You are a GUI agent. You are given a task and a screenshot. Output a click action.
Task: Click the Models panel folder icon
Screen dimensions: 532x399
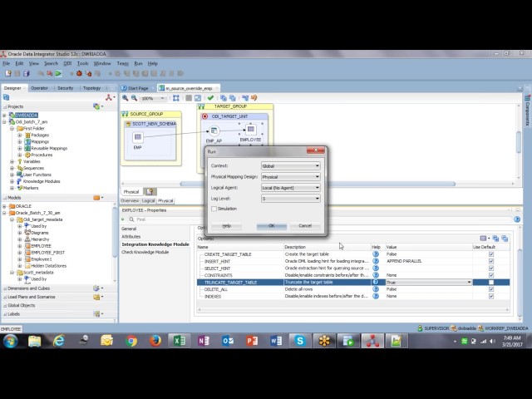pos(96,198)
